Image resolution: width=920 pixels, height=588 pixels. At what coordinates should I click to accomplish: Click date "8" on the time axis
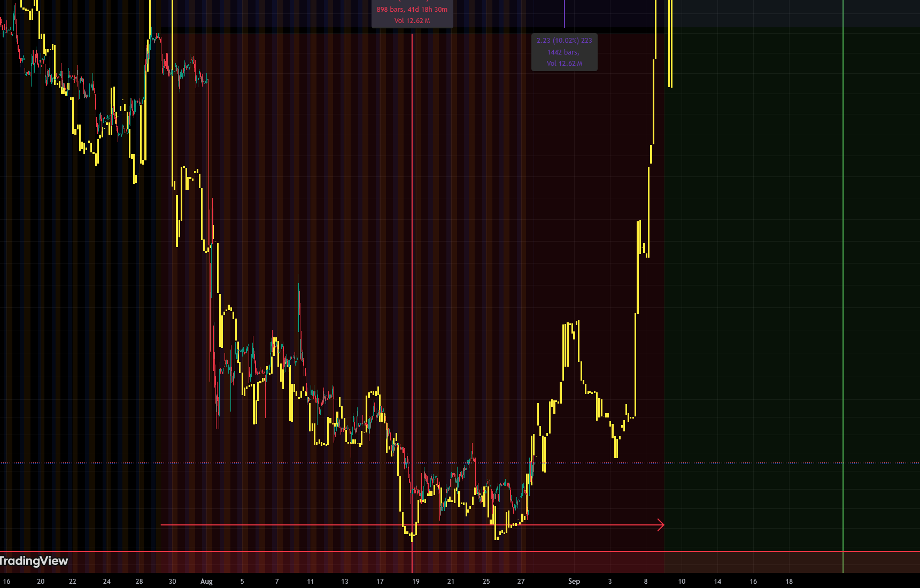[646, 582]
